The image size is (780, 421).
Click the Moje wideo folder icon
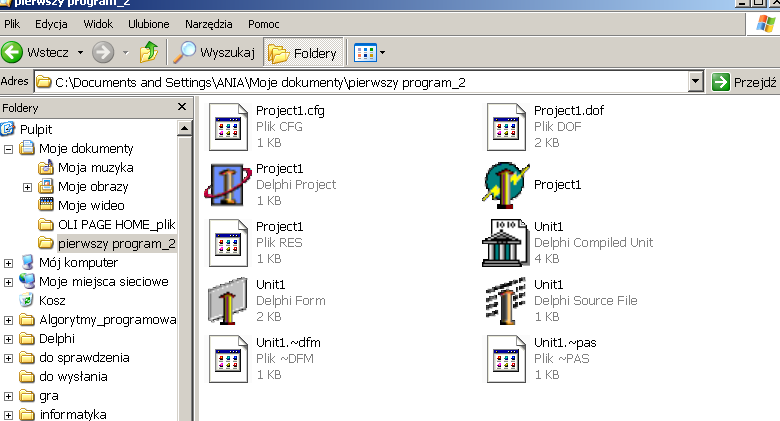[46, 205]
